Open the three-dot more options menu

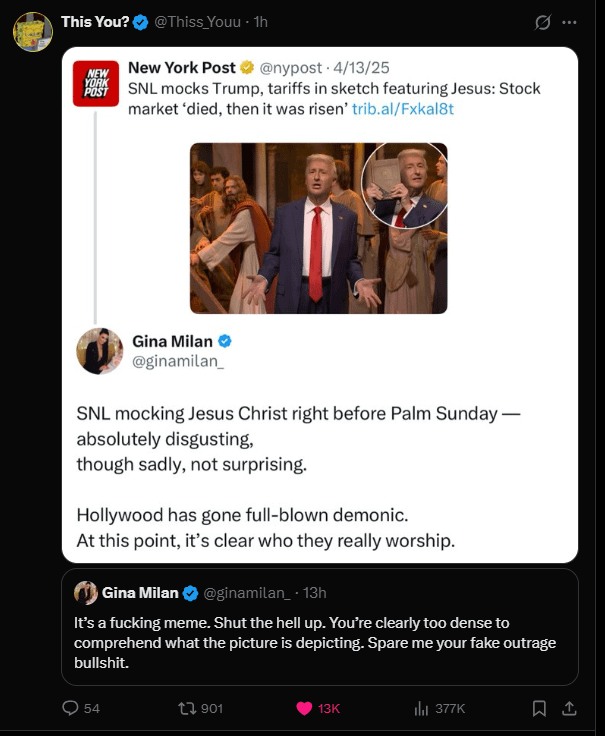pos(570,22)
